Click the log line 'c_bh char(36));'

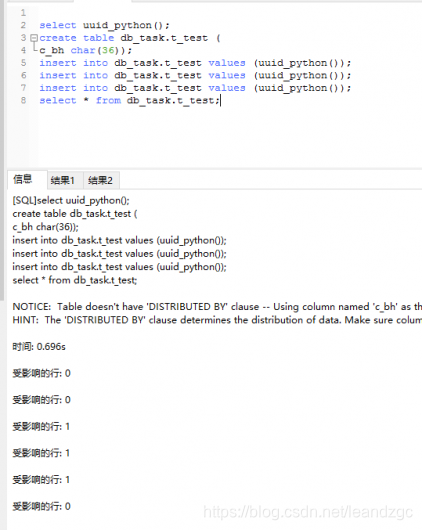[46, 227]
